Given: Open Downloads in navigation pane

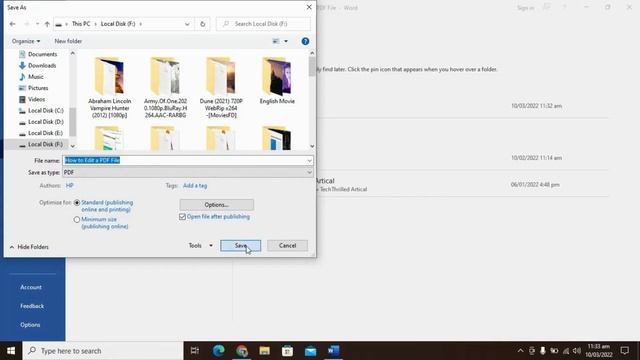Looking at the screenshot, I should pyautogui.click(x=42, y=65).
